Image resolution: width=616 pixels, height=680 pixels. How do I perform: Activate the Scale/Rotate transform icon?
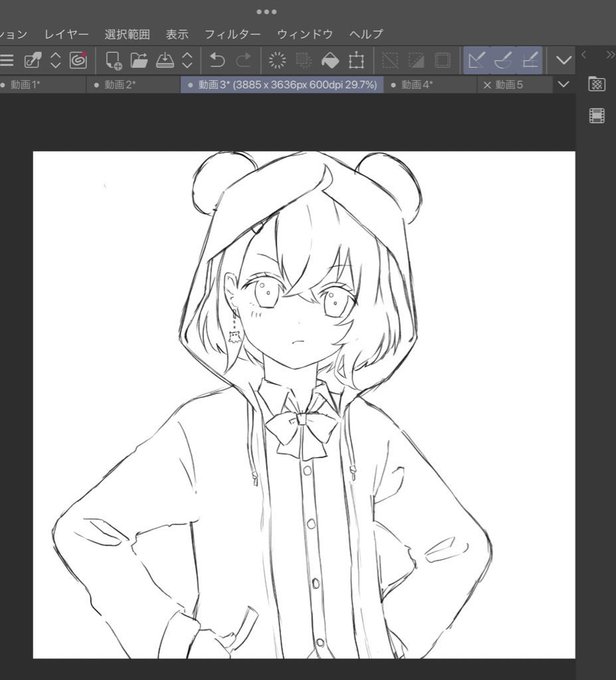(x=356, y=60)
